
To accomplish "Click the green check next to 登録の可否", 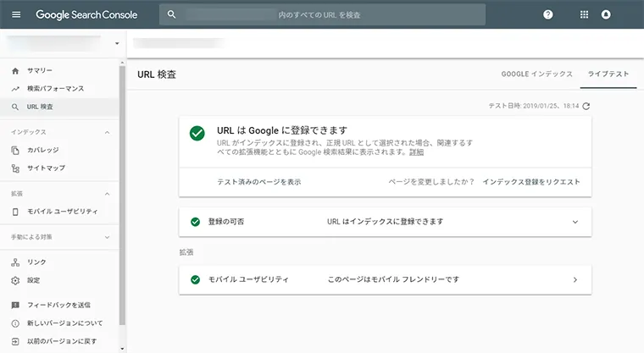I will point(196,222).
